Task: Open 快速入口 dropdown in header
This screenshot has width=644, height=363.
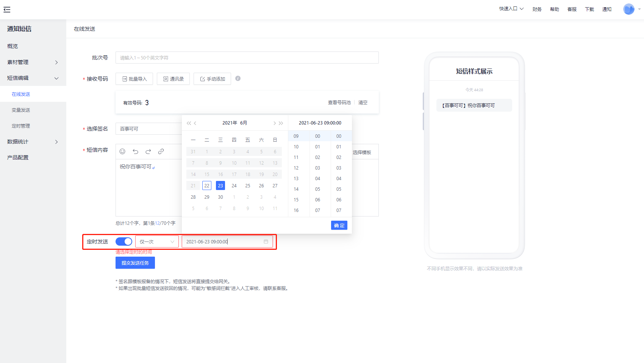Action: (511, 9)
